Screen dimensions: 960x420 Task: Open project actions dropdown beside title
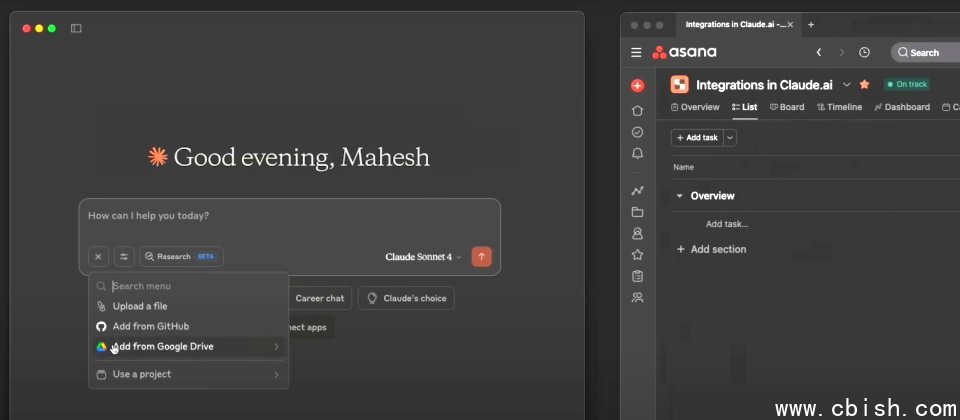(847, 84)
